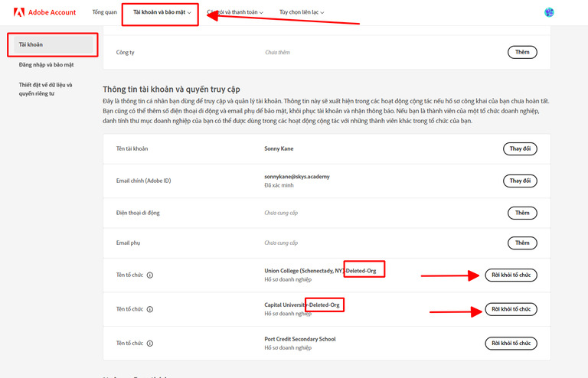Show info for Capital University organization name
The width and height of the screenshot is (588, 378).
coord(149,309)
